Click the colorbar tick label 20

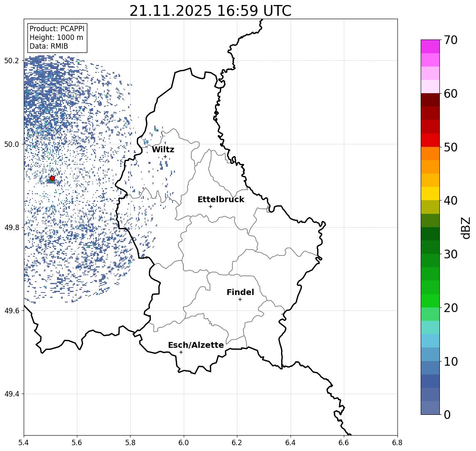pos(451,308)
